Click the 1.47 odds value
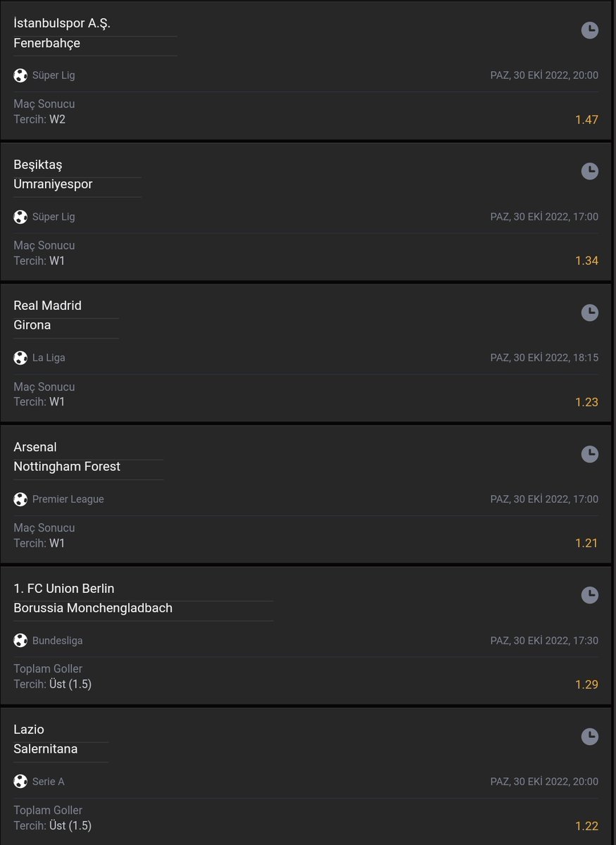This screenshot has height=845, width=616. coord(586,120)
